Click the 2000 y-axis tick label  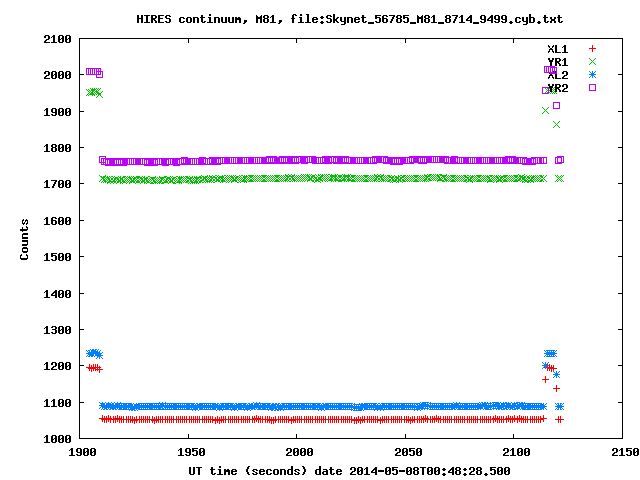click(58, 75)
